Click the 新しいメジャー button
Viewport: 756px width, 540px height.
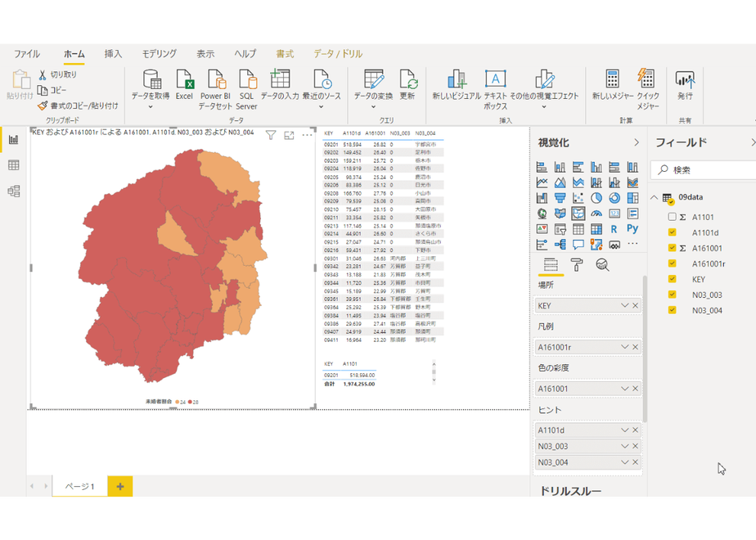point(613,85)
